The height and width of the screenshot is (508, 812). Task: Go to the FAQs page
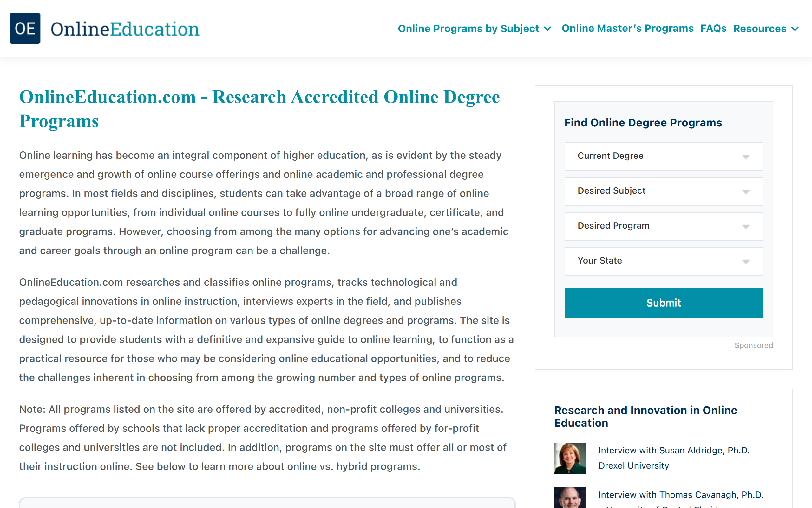coord(713,29)
